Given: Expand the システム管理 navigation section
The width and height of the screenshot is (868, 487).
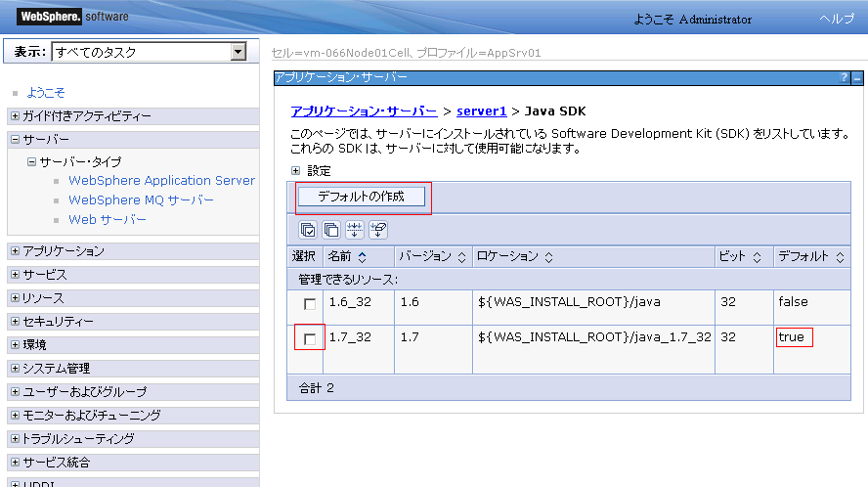Looking at the screenshot, I should pyautogui.click(x=15, y=368).
